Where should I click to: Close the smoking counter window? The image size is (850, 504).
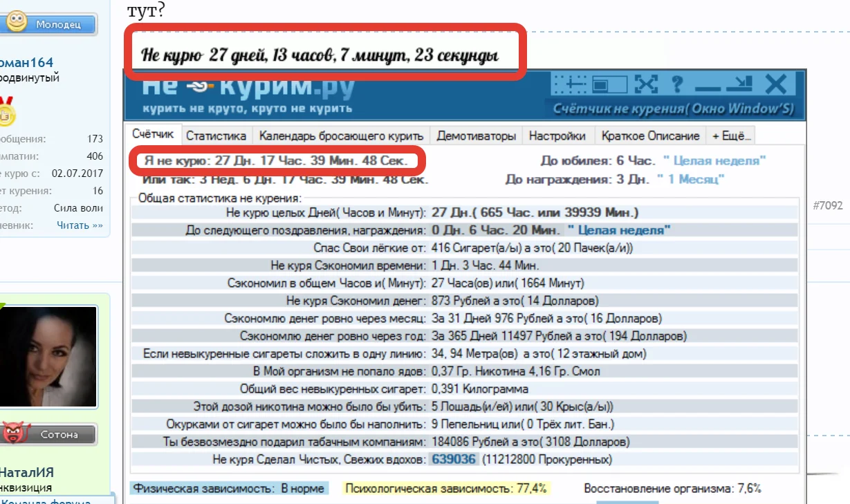pyautogui.click(x=777, y=84)
